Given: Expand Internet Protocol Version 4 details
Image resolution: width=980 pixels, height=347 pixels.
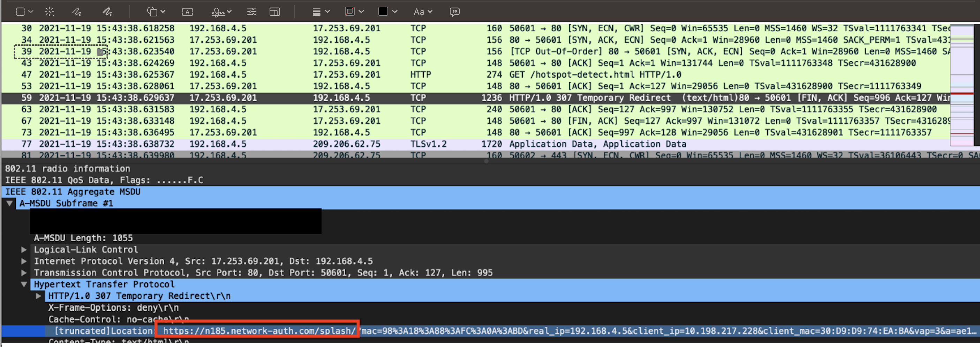Looking at the screenshot, I should pyautogui.click(x=24, y=261).
